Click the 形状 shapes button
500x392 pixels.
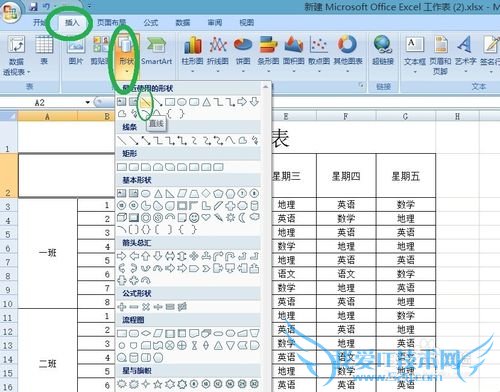click(126, 53)
